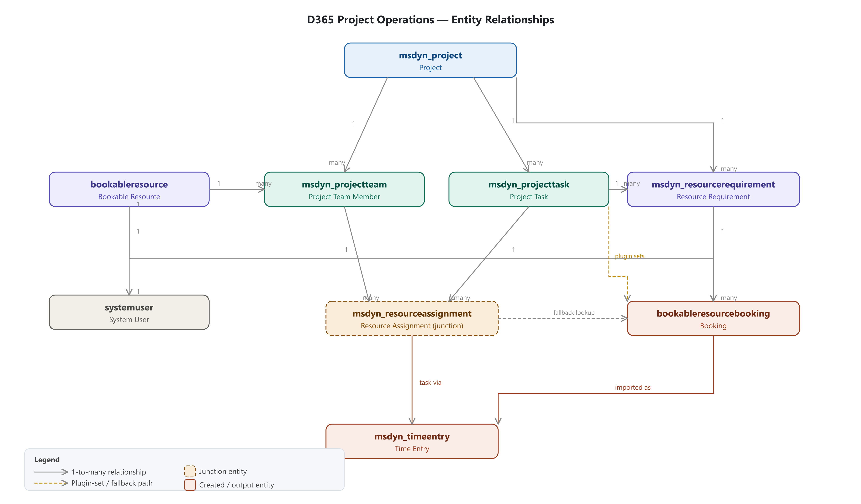
Task: Click the 'task via' edge label
Action: (430, 382)
